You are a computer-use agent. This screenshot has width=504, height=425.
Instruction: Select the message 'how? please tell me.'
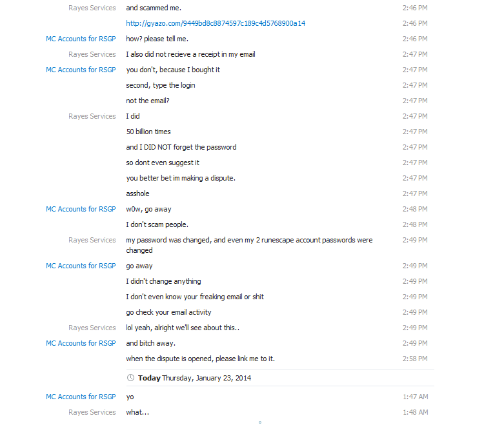click(x=157, y=39)
